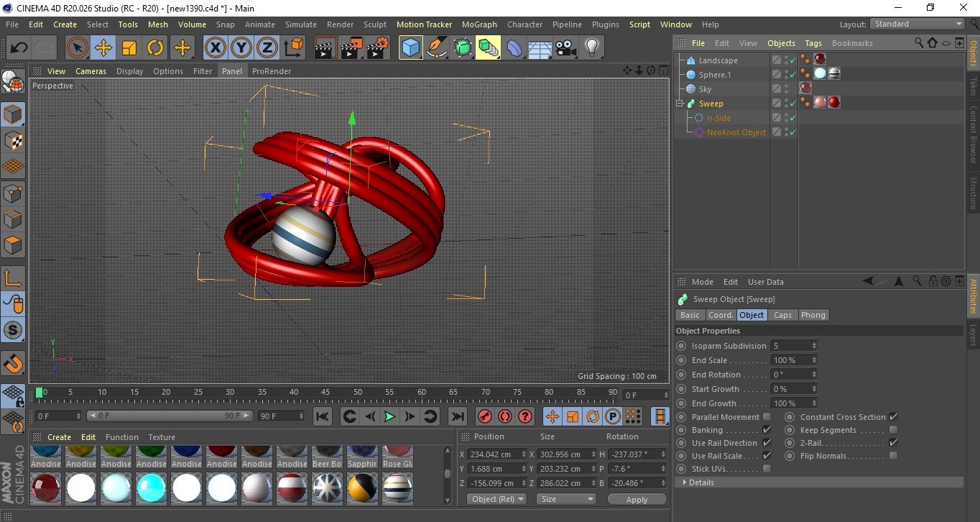The width and height of the screenshot is (980, 522).
Task: Activate the Rotate tool
Action: (x=155, y=48)
